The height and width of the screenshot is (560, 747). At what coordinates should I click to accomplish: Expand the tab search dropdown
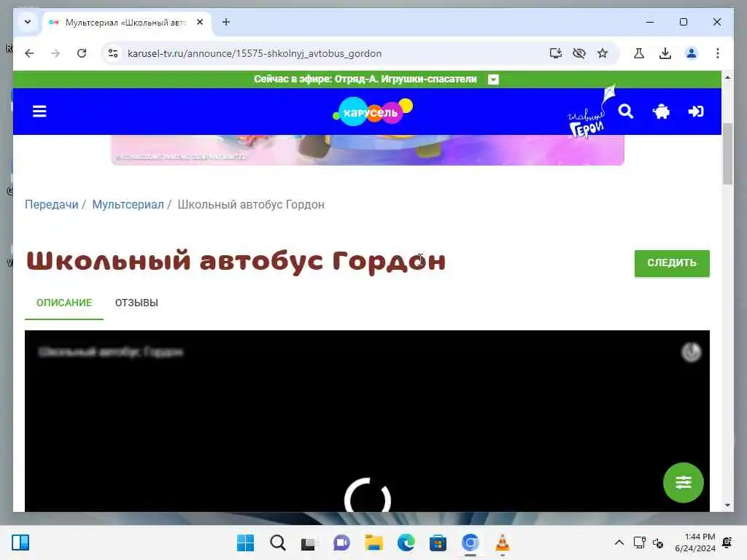(28, 22)
